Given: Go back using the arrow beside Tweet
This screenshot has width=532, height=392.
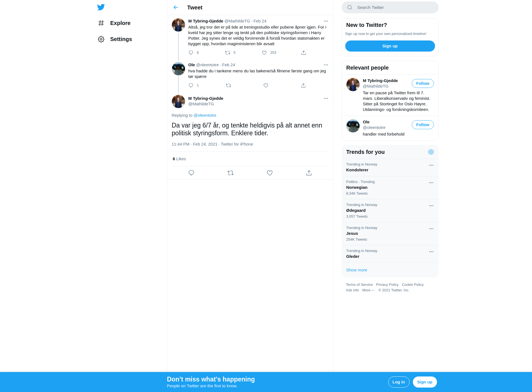Looking at the screenshot, I should (176, 7).
